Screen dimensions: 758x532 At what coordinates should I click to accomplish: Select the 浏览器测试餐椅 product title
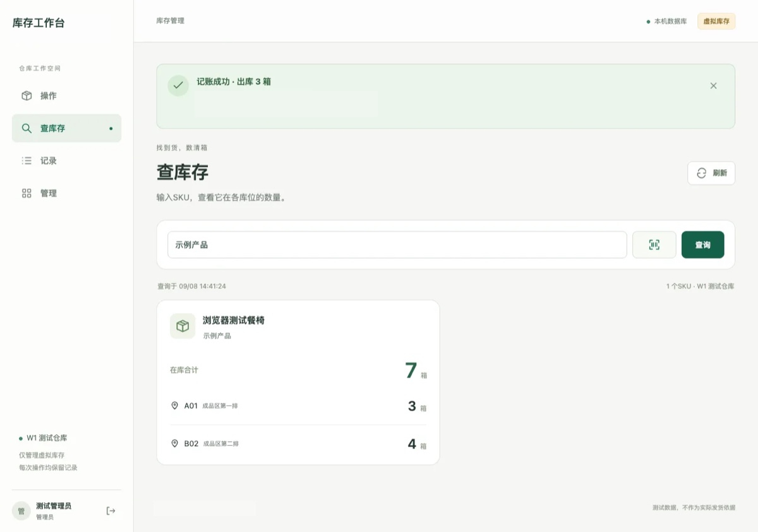coord(234,321)
